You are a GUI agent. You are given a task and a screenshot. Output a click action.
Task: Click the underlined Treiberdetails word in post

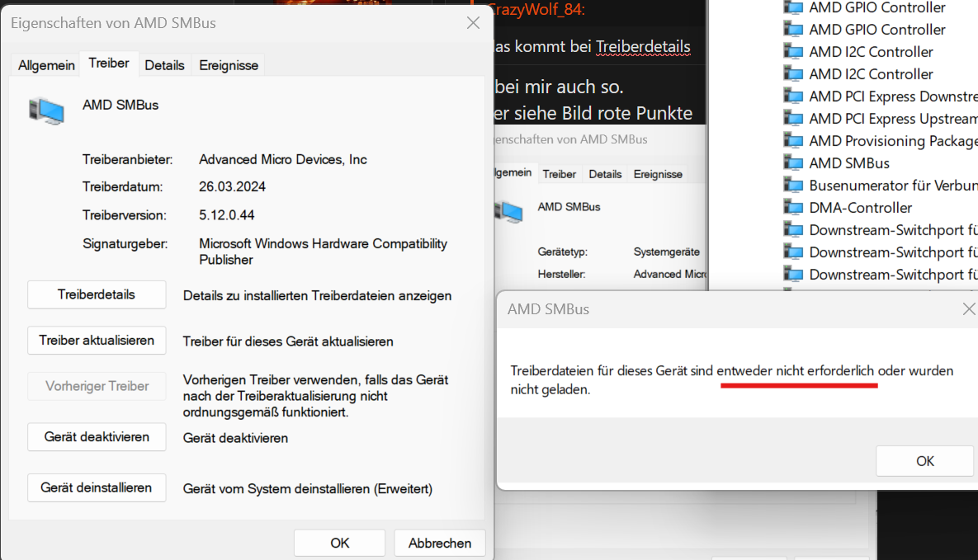(643, 47)
